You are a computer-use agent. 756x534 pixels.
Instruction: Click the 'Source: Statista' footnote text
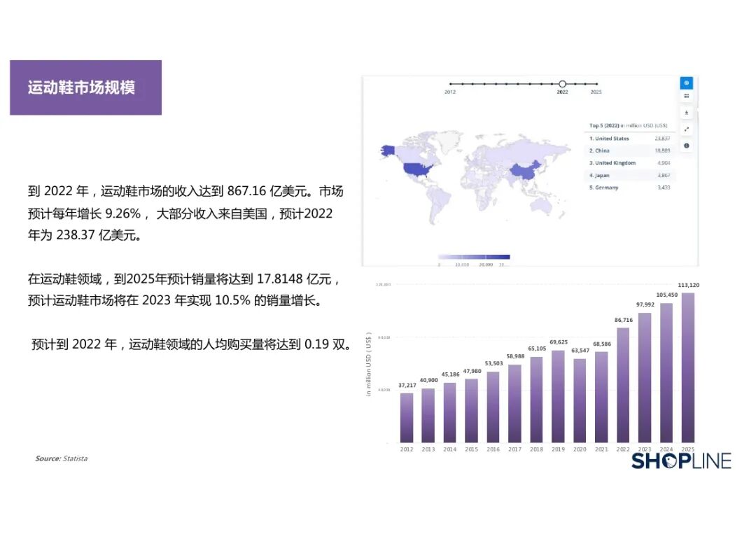[61, 458]
